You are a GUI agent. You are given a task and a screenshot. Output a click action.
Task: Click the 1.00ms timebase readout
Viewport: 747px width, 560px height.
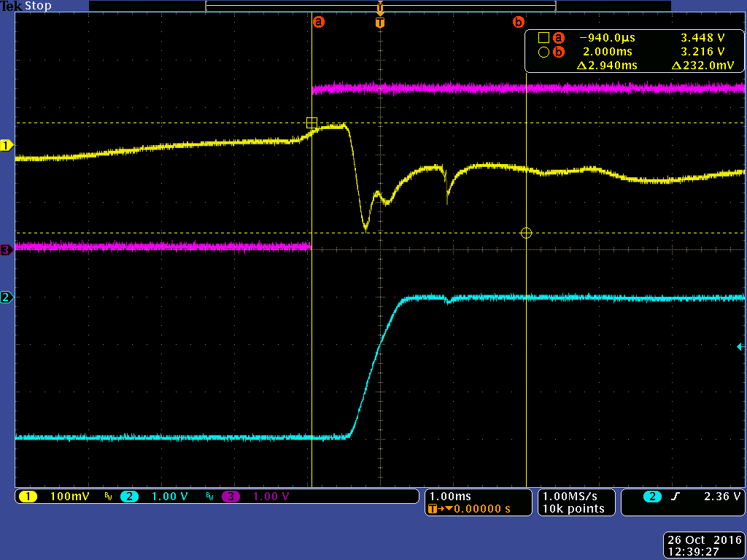(x=450, y=497)
